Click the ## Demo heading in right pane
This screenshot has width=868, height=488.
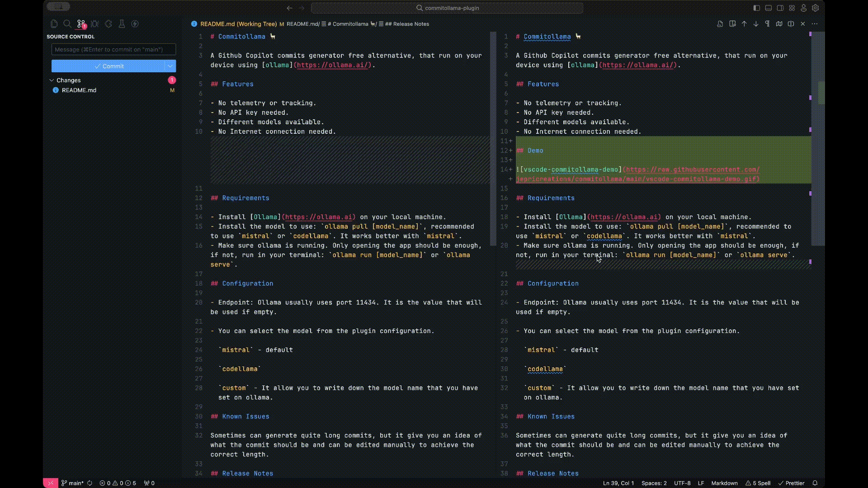click(529, 150)
